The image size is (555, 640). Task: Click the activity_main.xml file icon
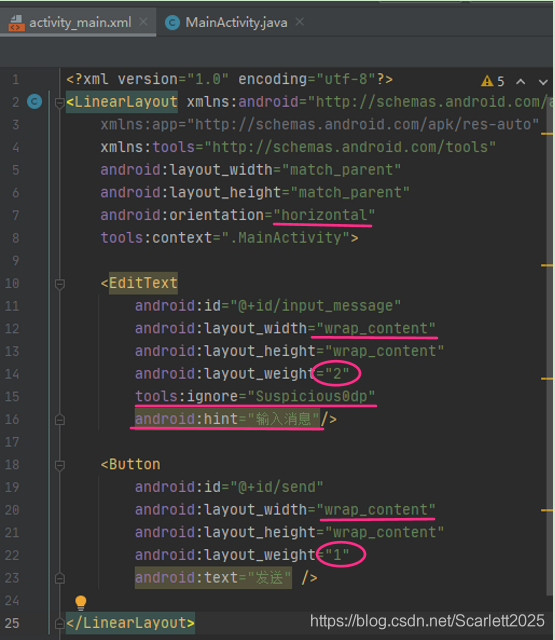tap(16, 23)
